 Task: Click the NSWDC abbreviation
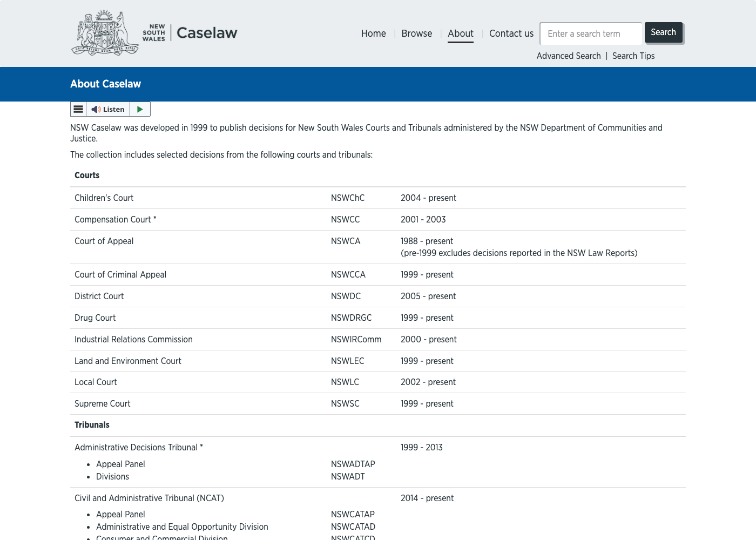(x=346, y=296)
